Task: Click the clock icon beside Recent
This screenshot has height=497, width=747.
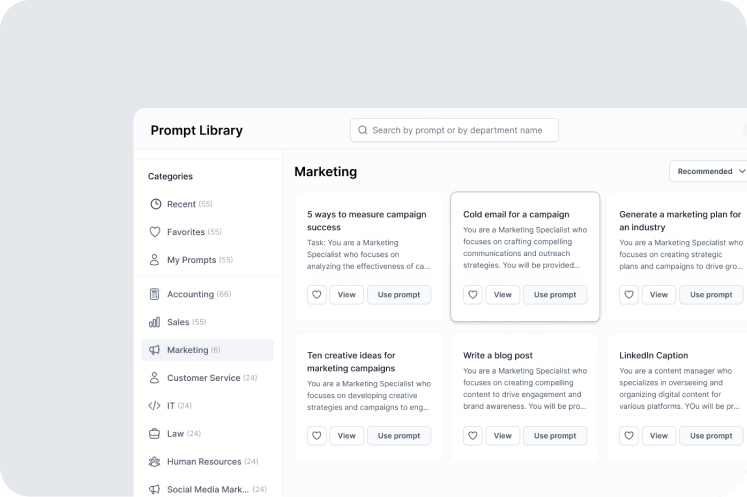Action: pos(155,204)
